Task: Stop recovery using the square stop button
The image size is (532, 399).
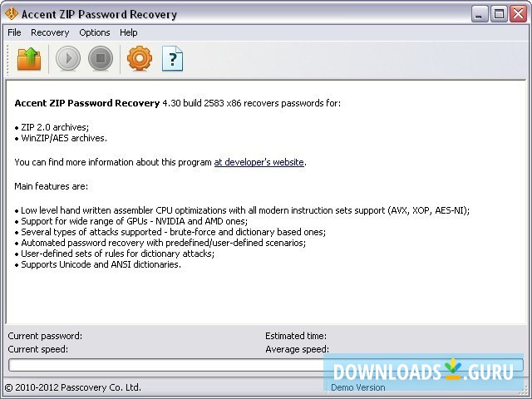Action: [101, 59]
